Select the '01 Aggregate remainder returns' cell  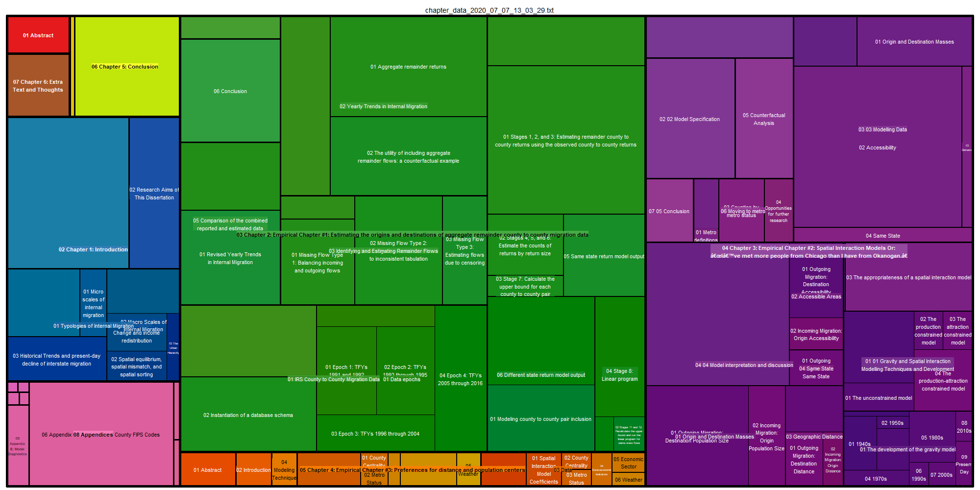click(x=408, y=67)
